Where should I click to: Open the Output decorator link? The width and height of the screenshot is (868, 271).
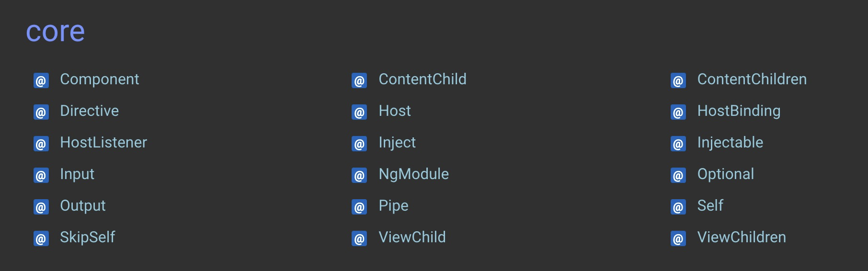(x=82, y=205)
